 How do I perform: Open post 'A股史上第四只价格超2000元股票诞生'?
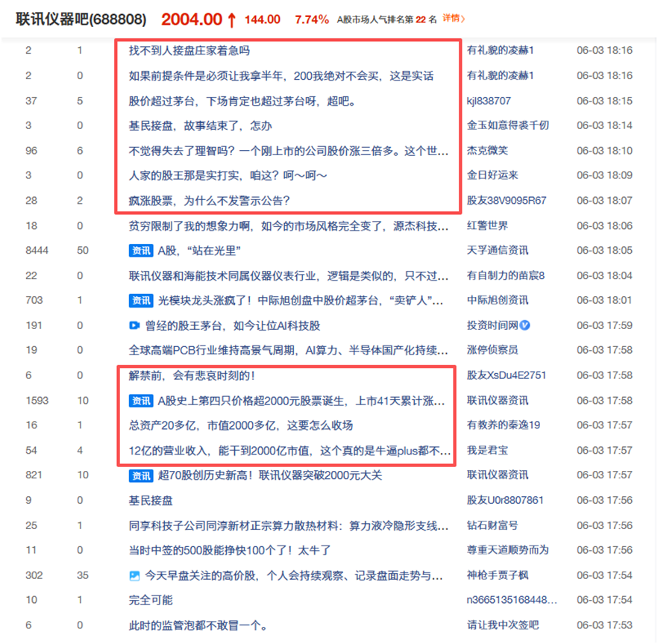[301, 401]
